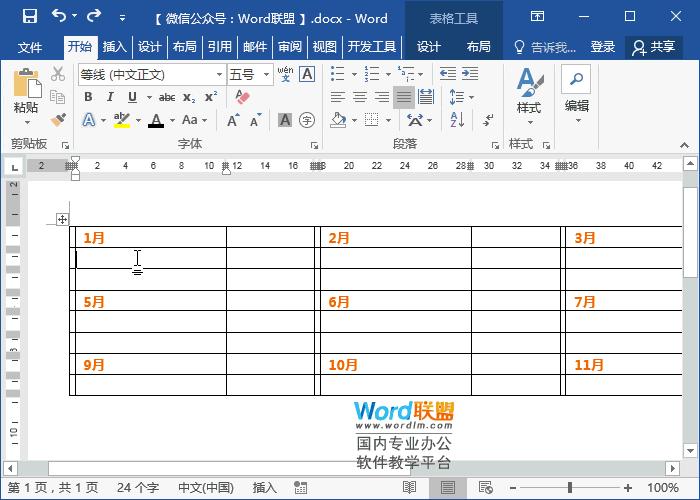
Task: Switch to 引用 References tab
Action: (220, 46)
